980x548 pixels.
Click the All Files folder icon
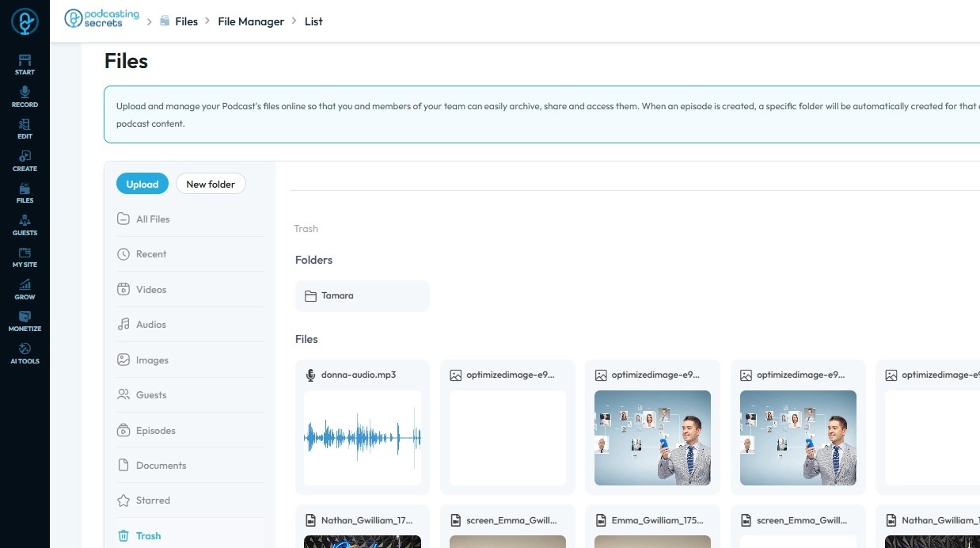[x=123, y=219]
